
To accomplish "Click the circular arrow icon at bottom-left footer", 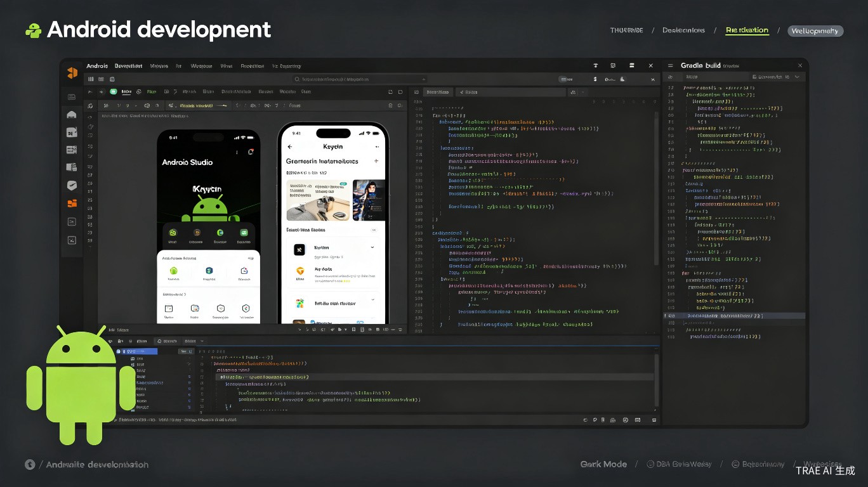I will (x=29, y=464).
